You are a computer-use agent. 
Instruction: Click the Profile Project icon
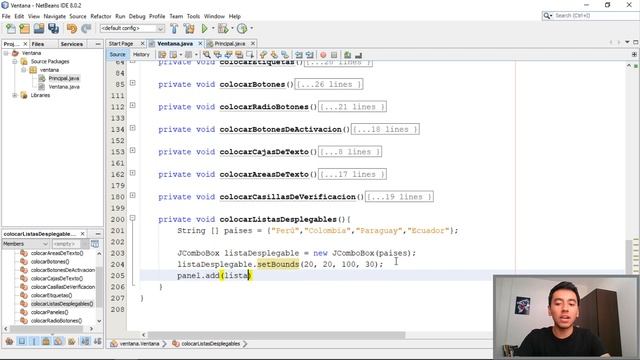(x=242, y=28)
